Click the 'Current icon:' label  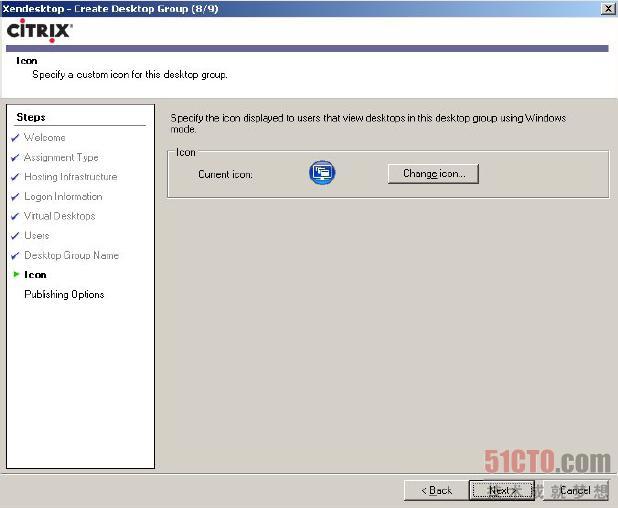click(x=225, y=174)
